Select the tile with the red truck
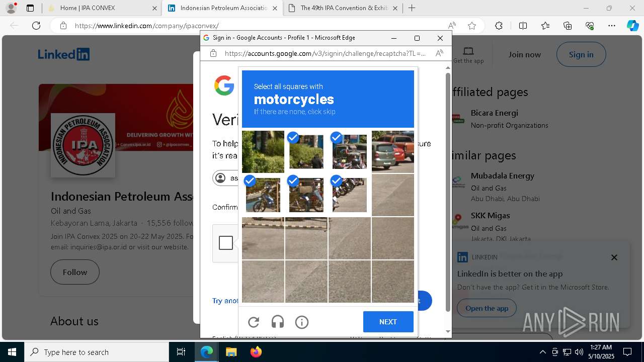Image resolution: width=644 pixels, height=362 pixels. pyautogui.click(x=393, y=152)
